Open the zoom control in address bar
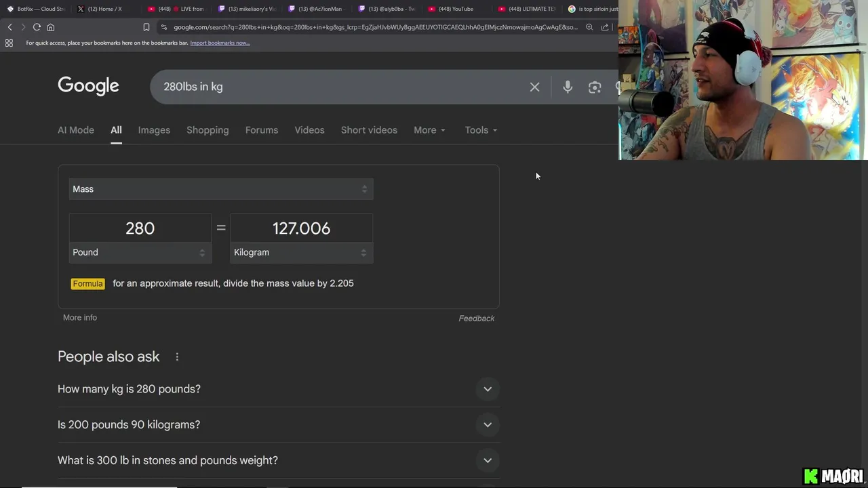868x488 pixels. coord(589,27)
